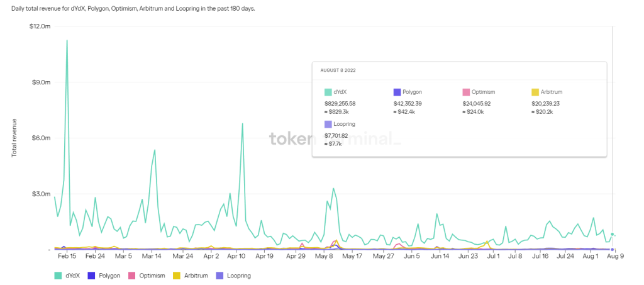Select the Loopring value $7,701.82
This screenshot has height=285, width=644.
point(336,135)
